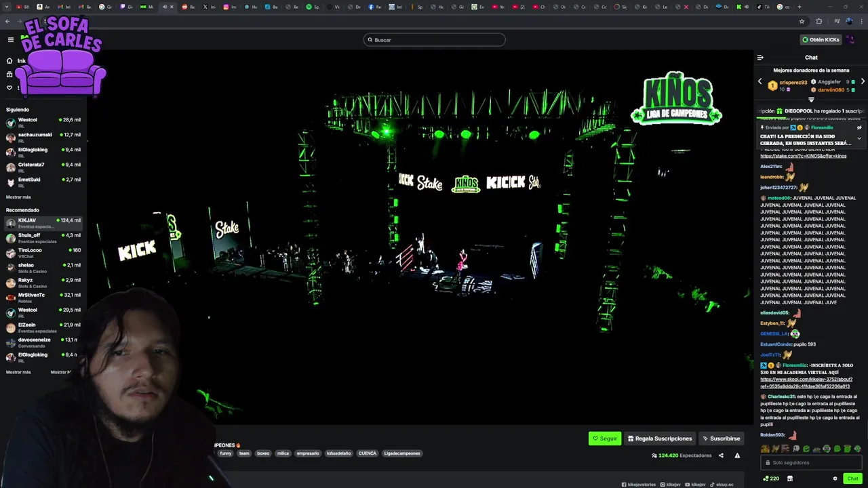The image size is (868, 488).
Task: Click the green Chat send button
Action: (852, 479)
